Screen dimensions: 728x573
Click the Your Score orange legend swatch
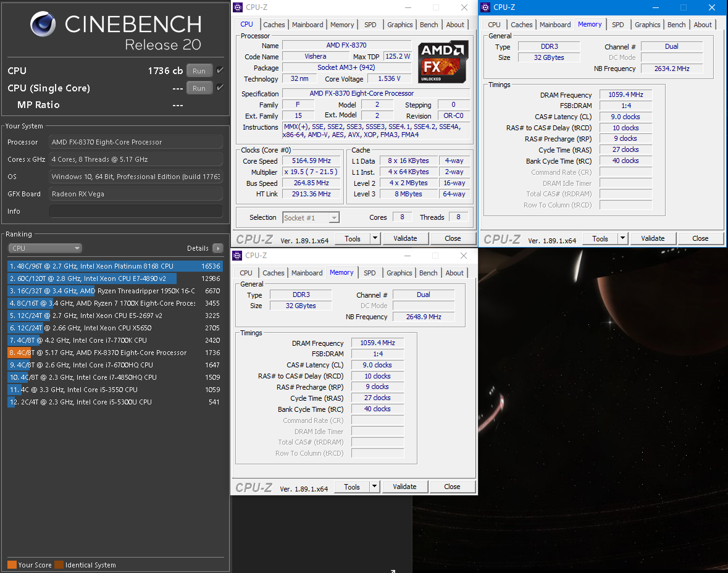(12, 564)
